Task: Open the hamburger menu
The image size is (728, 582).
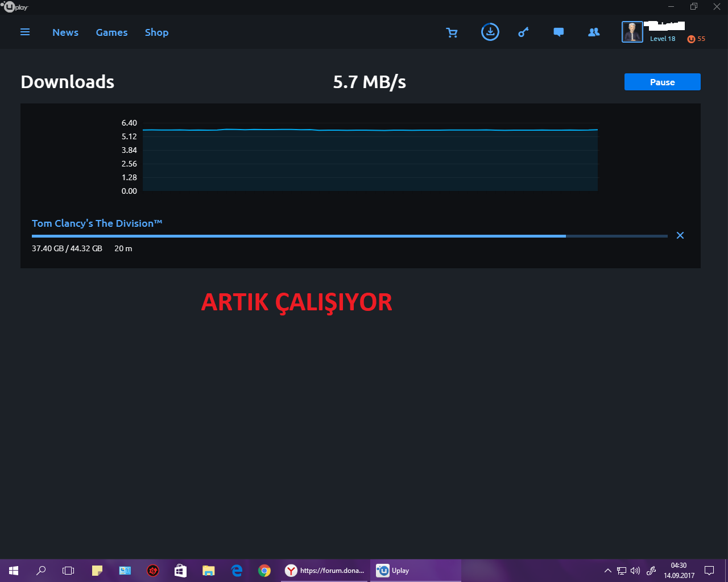Action: coord(25,32)
